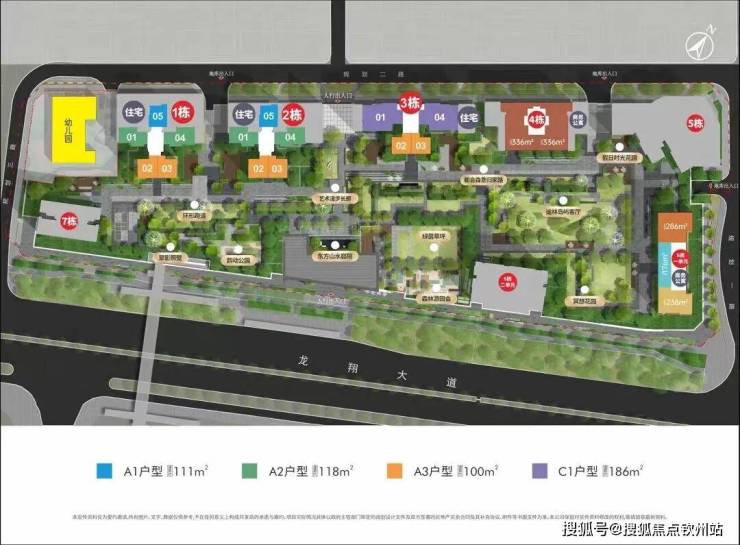
Task: Select the red 7栋 building marker
Action: pos(69,221)
